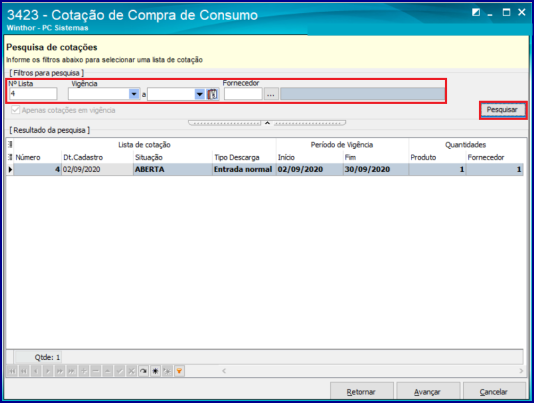The image size is (534, 403).
Task: Click the 'Lista de cotação' band header
Action: (x=144, y=145)
